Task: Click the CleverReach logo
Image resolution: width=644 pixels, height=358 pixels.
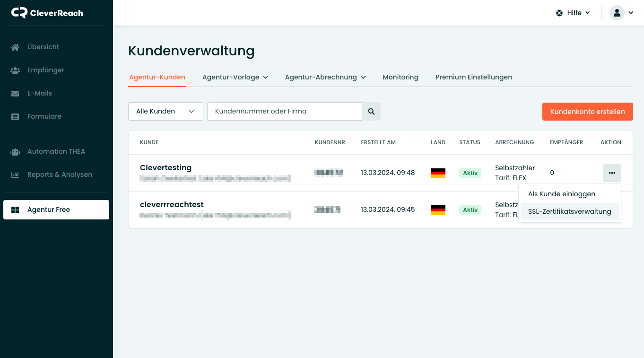Action: [x=47, y=13]
